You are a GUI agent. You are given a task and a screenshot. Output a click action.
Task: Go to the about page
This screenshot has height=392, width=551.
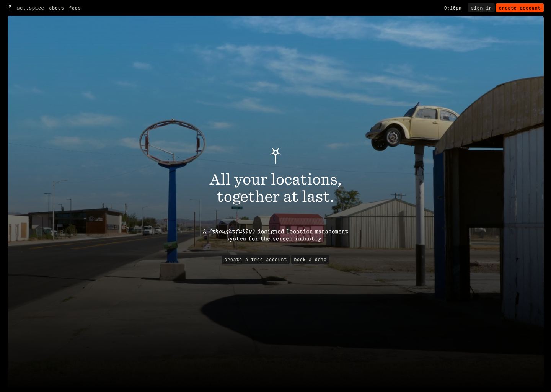coord(56,8)
